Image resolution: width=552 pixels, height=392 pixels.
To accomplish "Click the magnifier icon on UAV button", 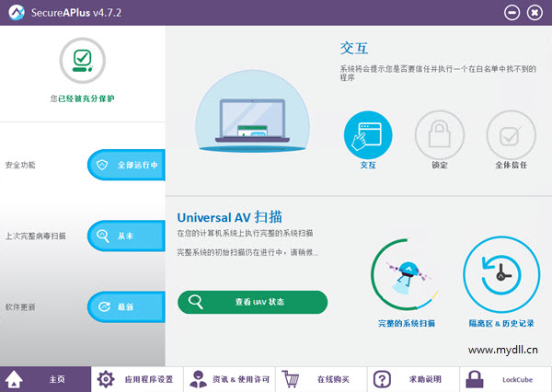I will 195,302.
